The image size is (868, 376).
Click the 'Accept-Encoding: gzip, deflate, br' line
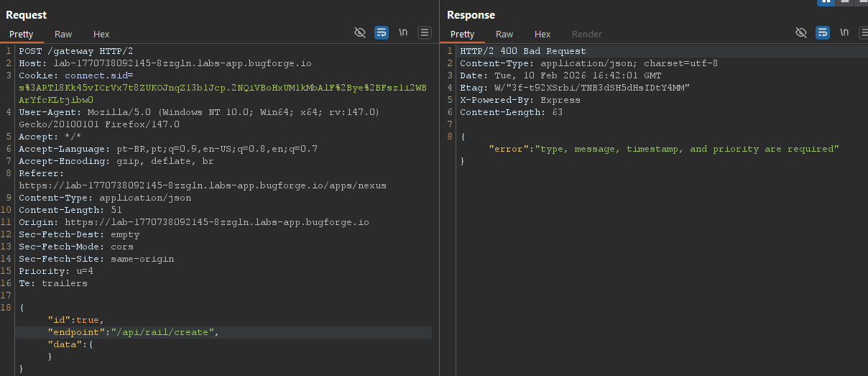pyautogui.click(x=116, y=161)
